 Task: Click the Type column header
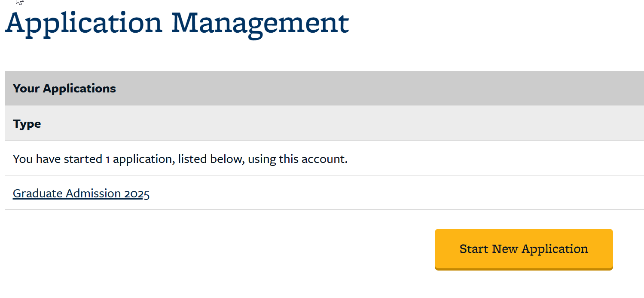27,124
